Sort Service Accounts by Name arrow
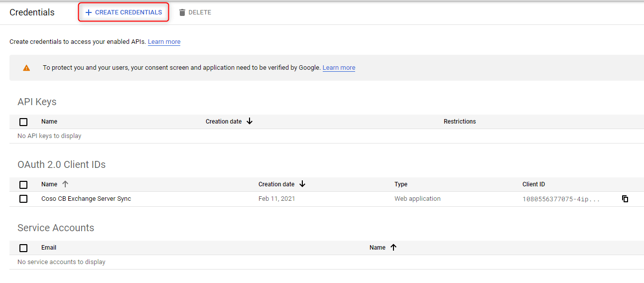 393,248
